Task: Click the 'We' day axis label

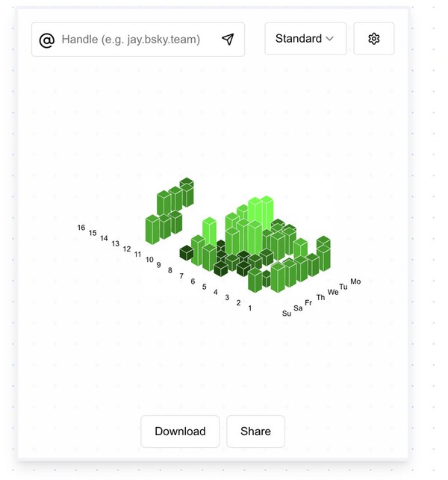Action: 333,292
